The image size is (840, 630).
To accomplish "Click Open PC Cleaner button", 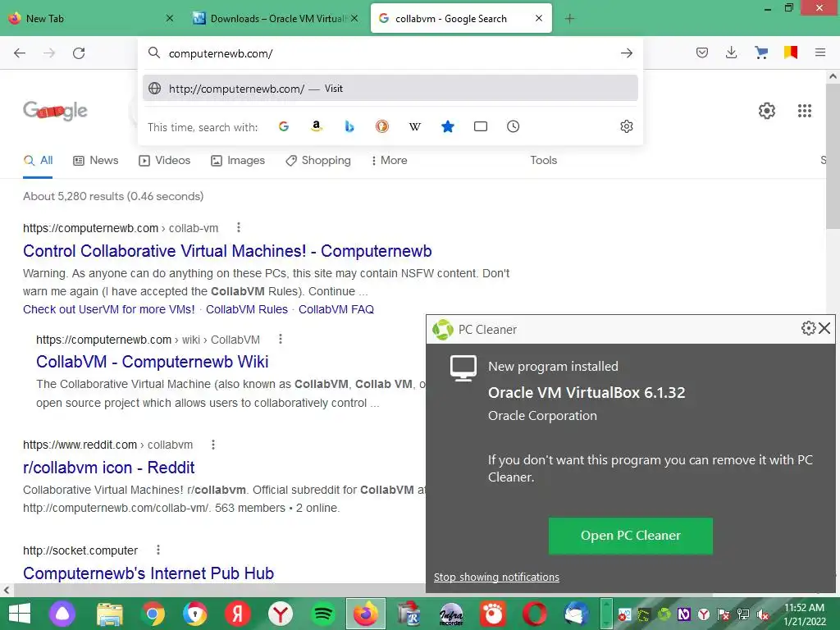I will click(x=631, y=535).
